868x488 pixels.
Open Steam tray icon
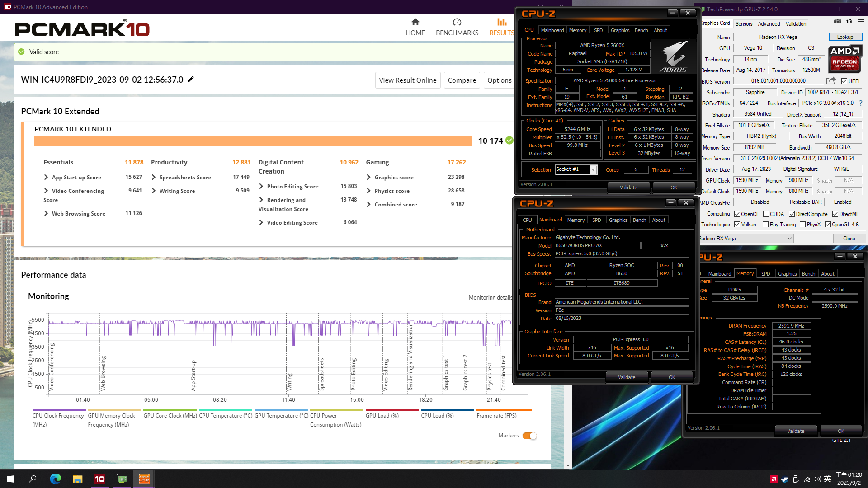(x=784, y=479)
